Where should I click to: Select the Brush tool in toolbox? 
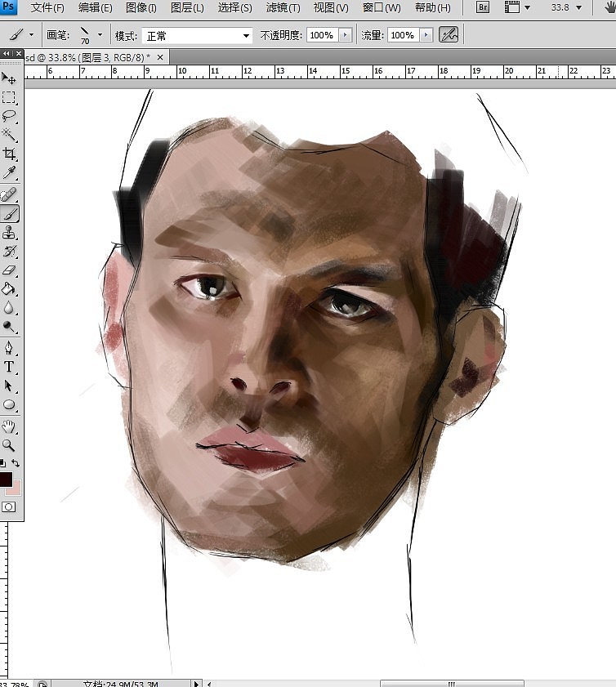(x=9, y=213)
